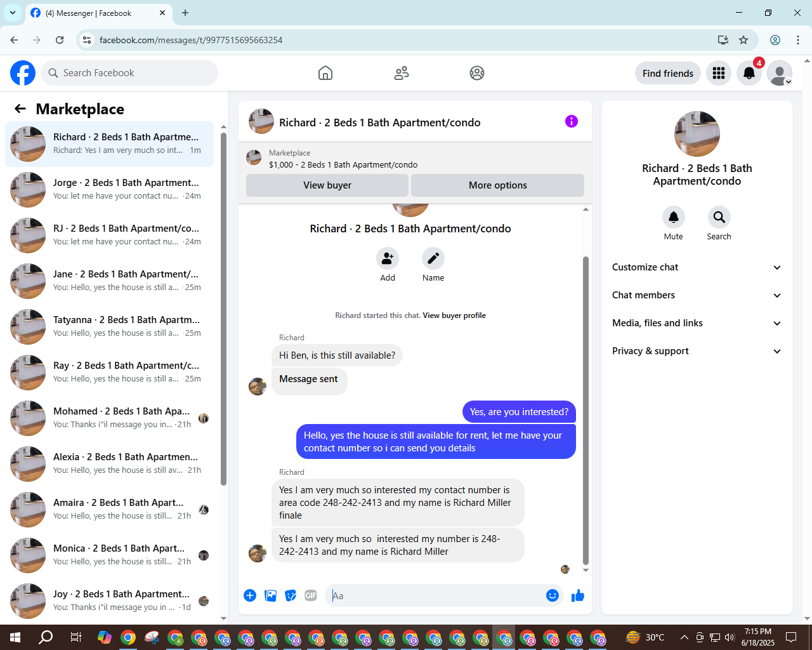Open the Windows notification center icon
This screenshot has width=812, height=650.
click(791, 637)
